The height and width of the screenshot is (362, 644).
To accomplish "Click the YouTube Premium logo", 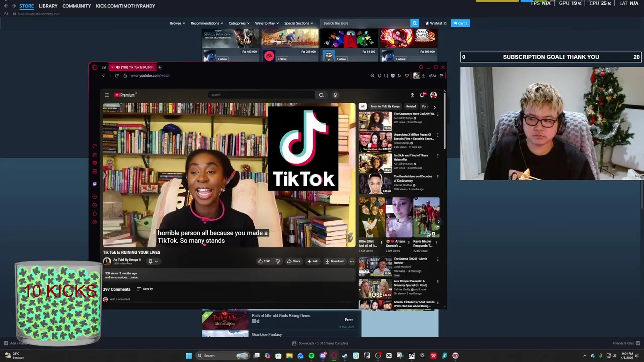I will pos(125,95).
